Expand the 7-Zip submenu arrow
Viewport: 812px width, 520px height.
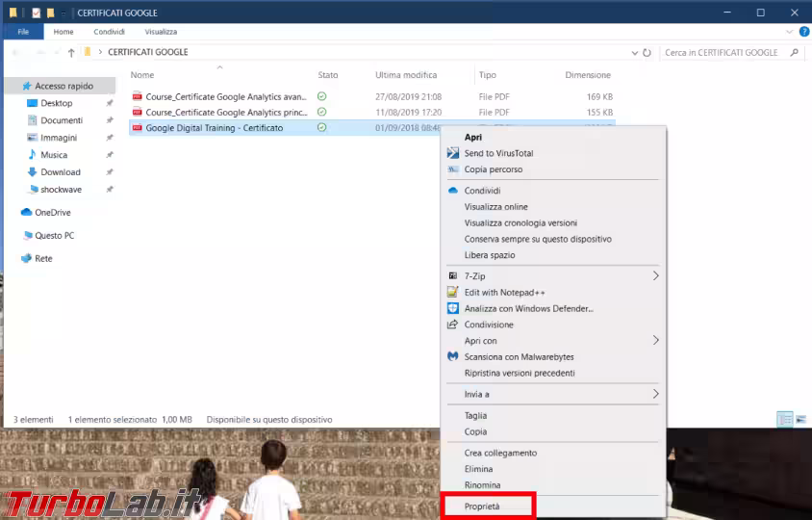[656, 275]
